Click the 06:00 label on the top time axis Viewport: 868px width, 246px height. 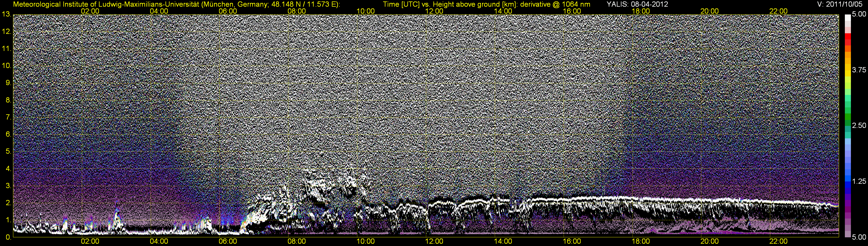(x=228, y=11)
